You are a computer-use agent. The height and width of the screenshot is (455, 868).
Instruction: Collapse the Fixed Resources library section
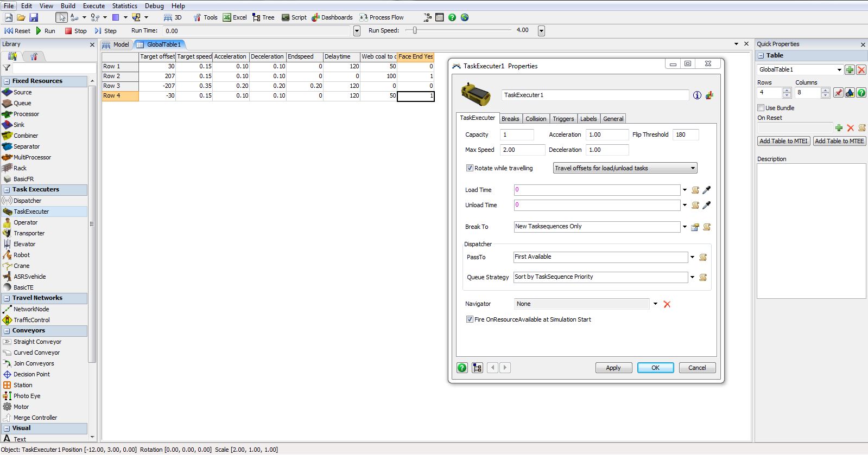(x=7, y=81)
